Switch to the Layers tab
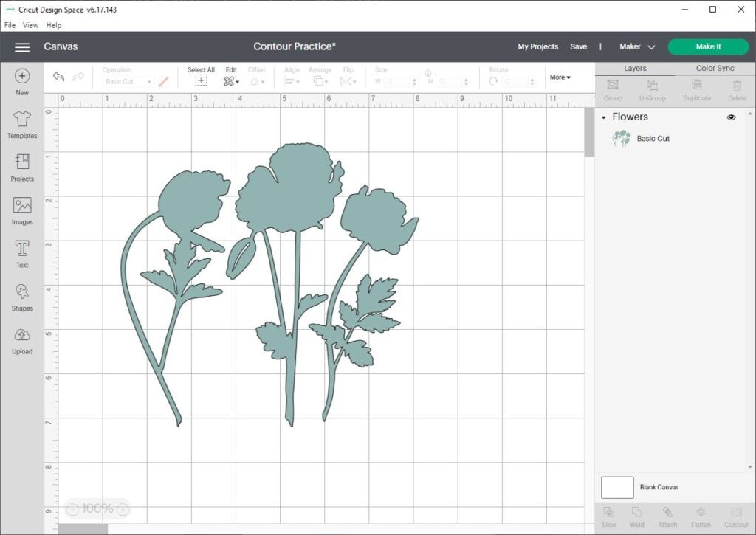The image size is (756, 535). tap(635, 69)
